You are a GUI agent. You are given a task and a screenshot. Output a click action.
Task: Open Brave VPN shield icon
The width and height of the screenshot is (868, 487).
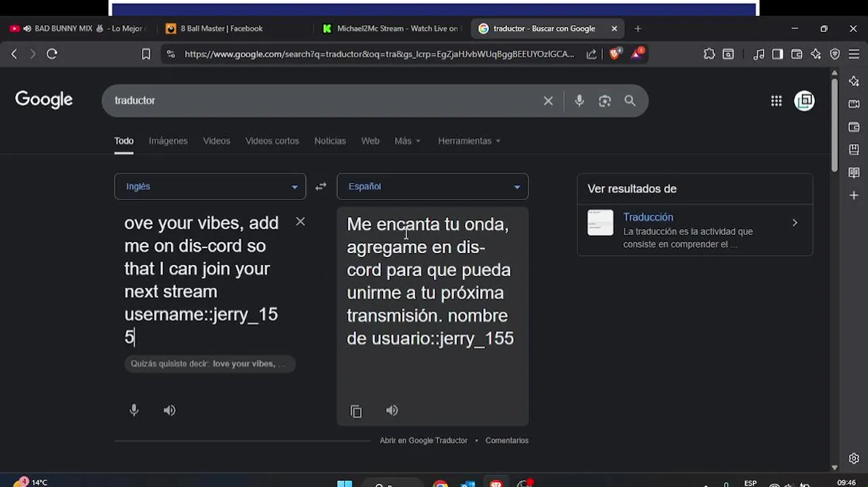835,54
